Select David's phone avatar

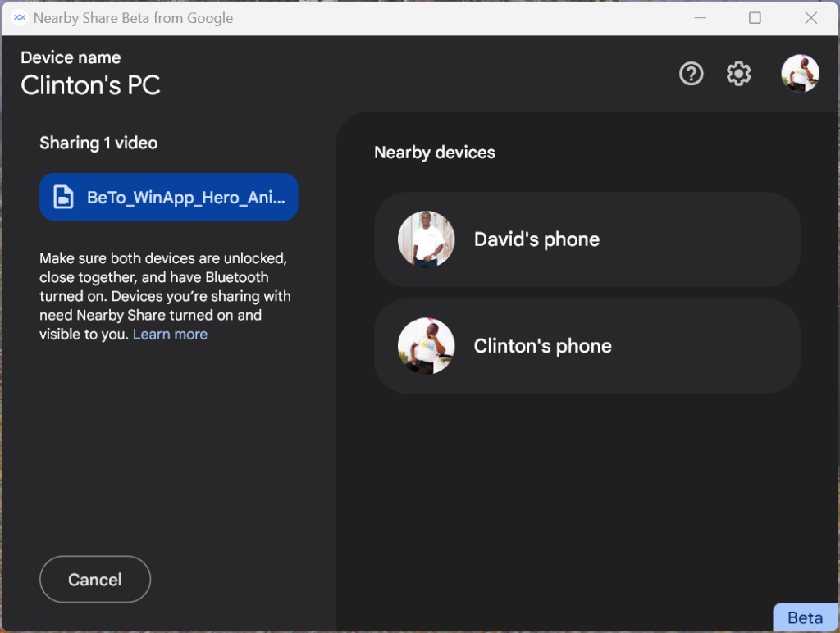[x=426, y=239]
